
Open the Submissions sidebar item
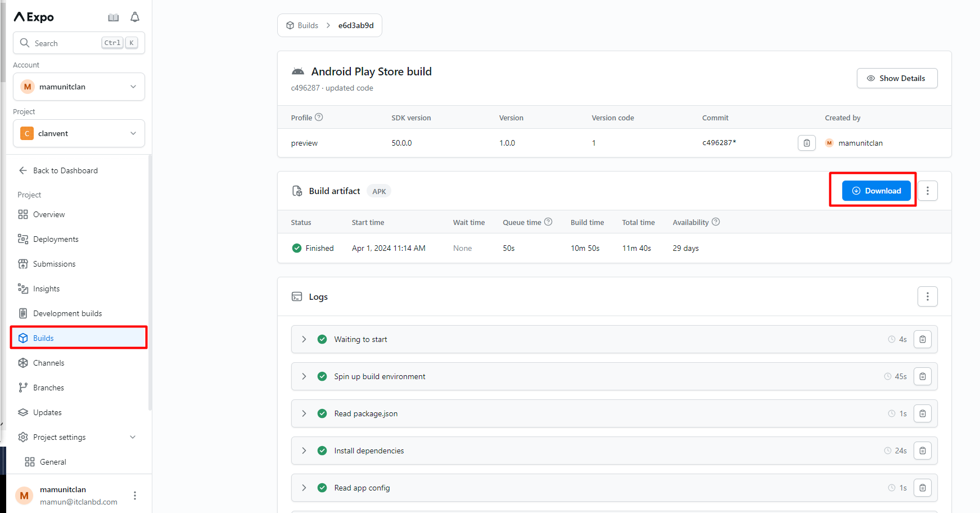click(x=54, y=264)
